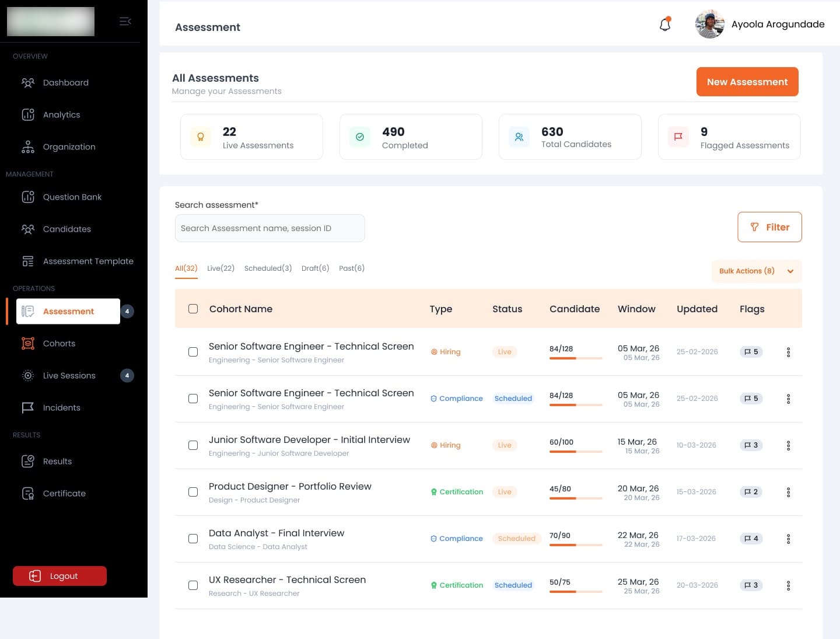This screenshot has width=840, height=639.
Task: Open Ayoola Arogundade profile avatar
Action: click(x=710, y=24)
